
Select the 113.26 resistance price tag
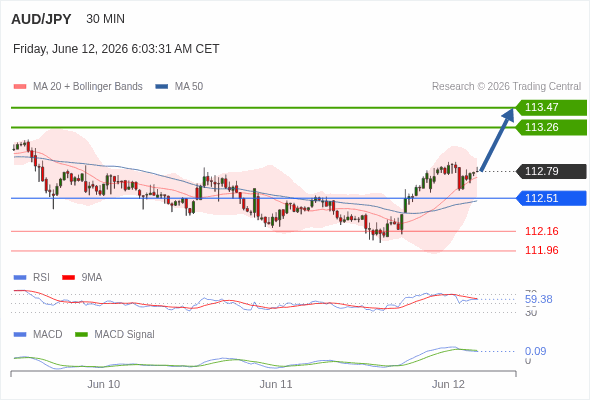[551, 128]
